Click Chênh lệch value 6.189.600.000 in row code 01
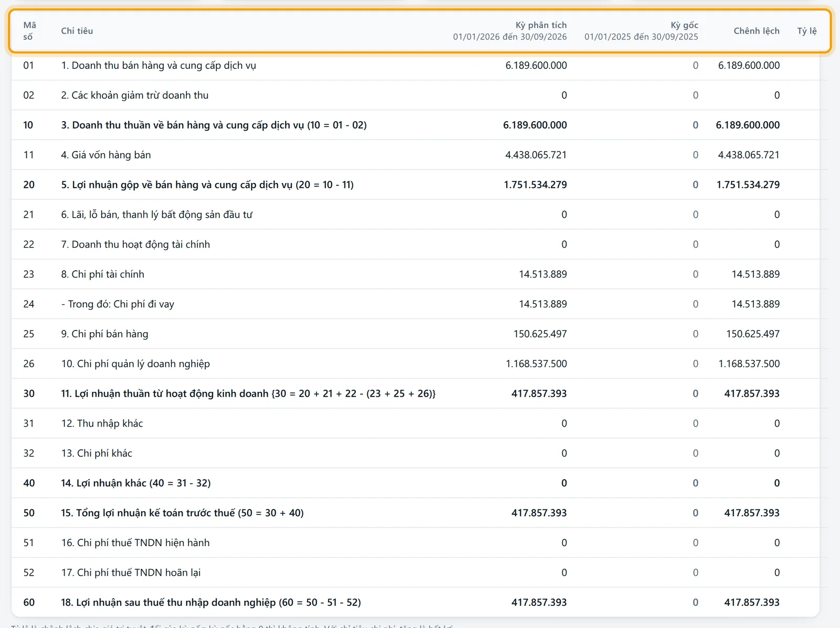Image resolution: width=840 pixels, height=628 pixels. pos(749,66)
